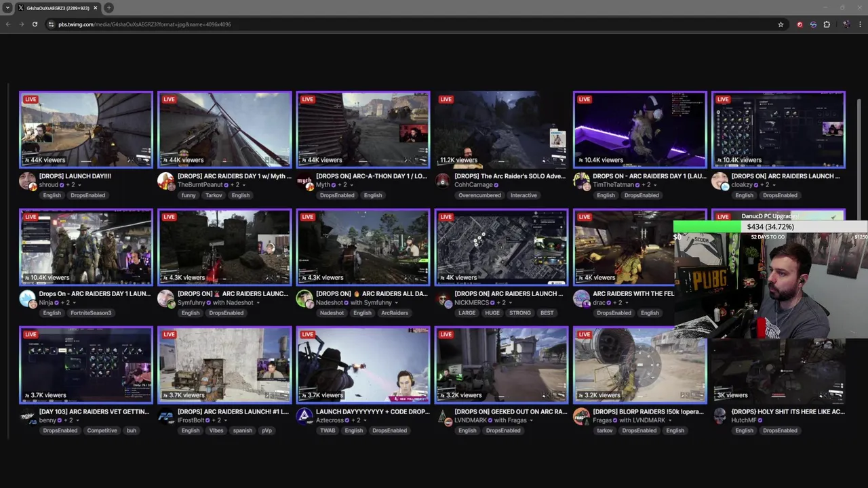Click shroud's channel avatar
This screenshot has height=488, width=868.
(27, 181)
